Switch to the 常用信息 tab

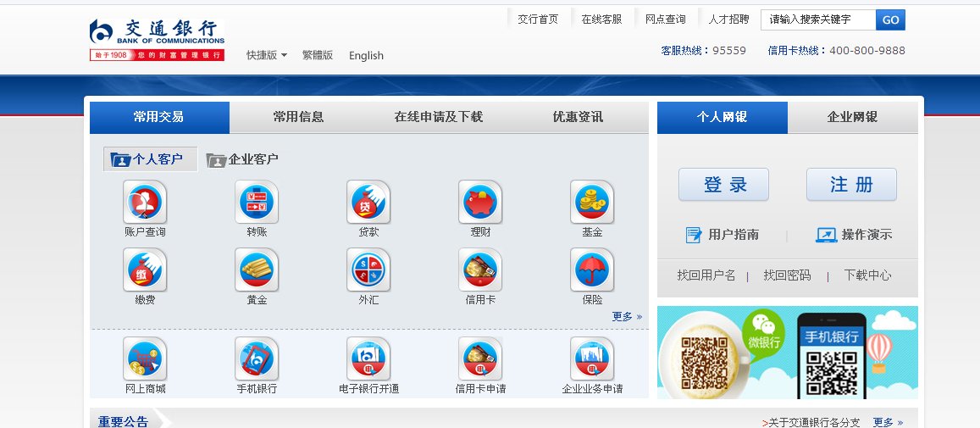click(299, 117)
